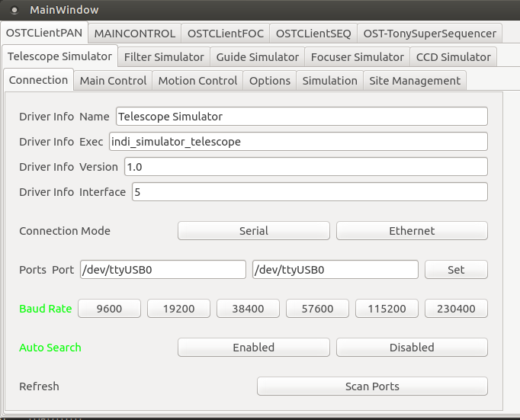The height and width of the screenshot is (420, 520).
Task: Select the Telescope Simulator device tab
Action: click(59, 56)
